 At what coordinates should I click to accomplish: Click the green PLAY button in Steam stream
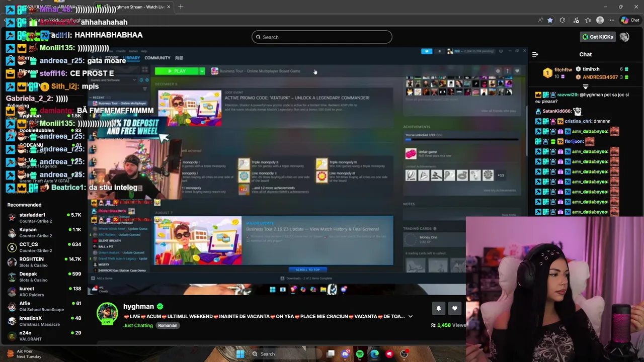pos(177,71)
